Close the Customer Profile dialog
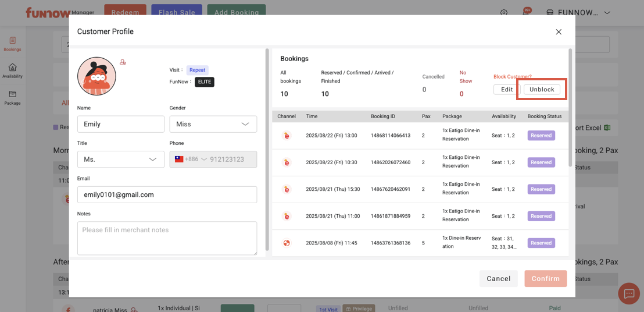Screen dimensions: 644x312 click(x=558, y=32)
